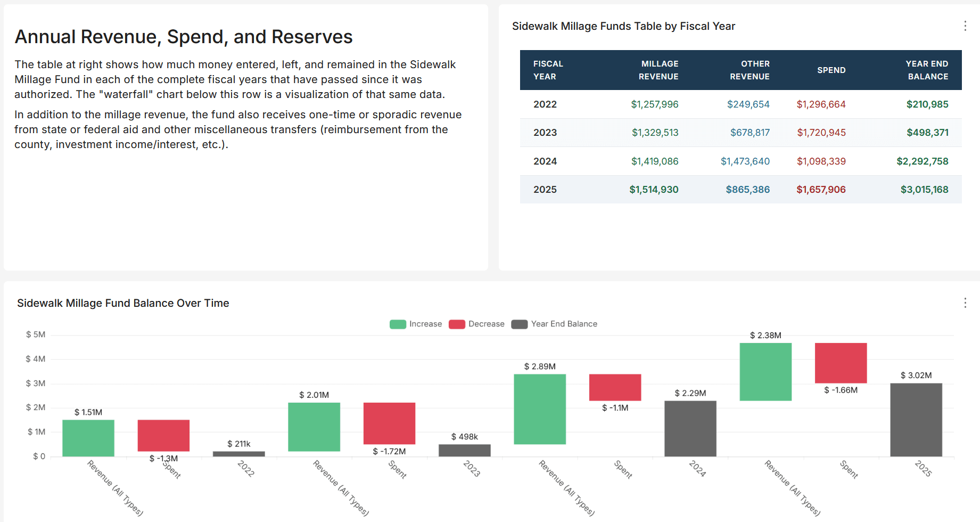The image size is (980, 522).
Task: Select the 2022 fiscal year row label
Action: (x=545, y=104)
